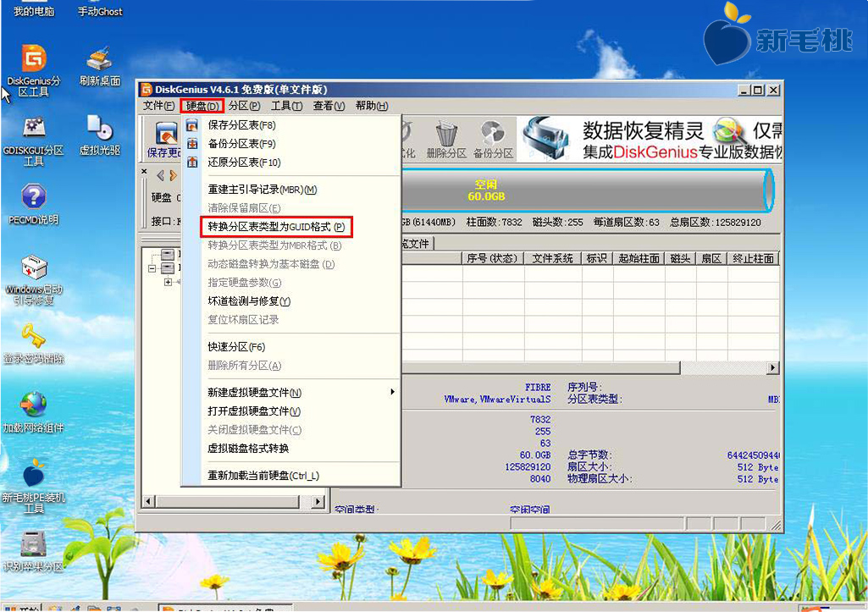Open the 登录密码清除 key icon
This screenshot has height=612, width=868.
34,344
